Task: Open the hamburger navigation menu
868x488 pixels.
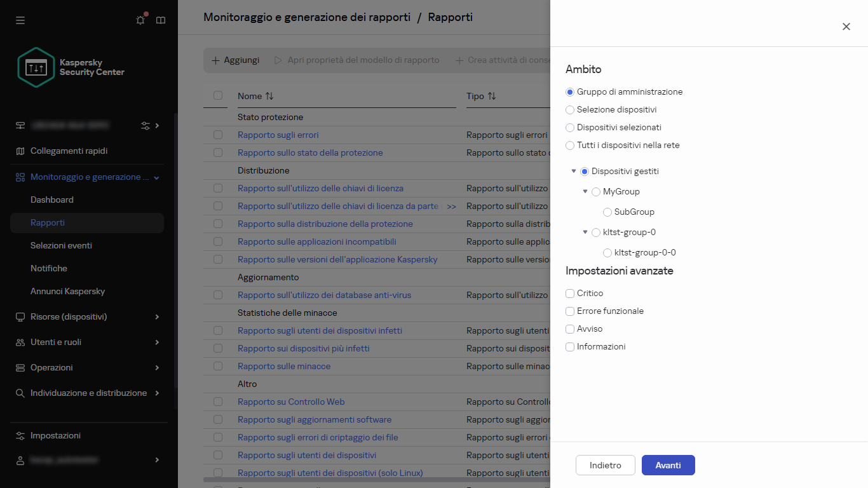Action: [x=20, y=20]
